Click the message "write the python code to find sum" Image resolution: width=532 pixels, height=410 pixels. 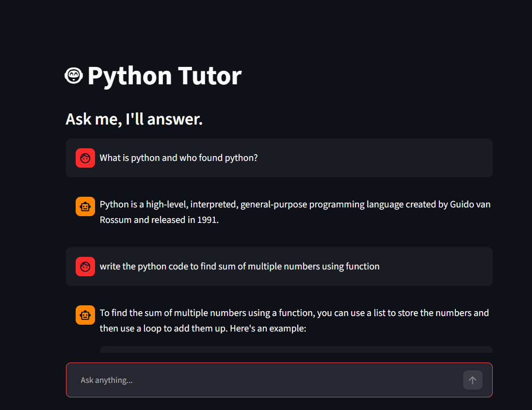click(x=240, y=267)
